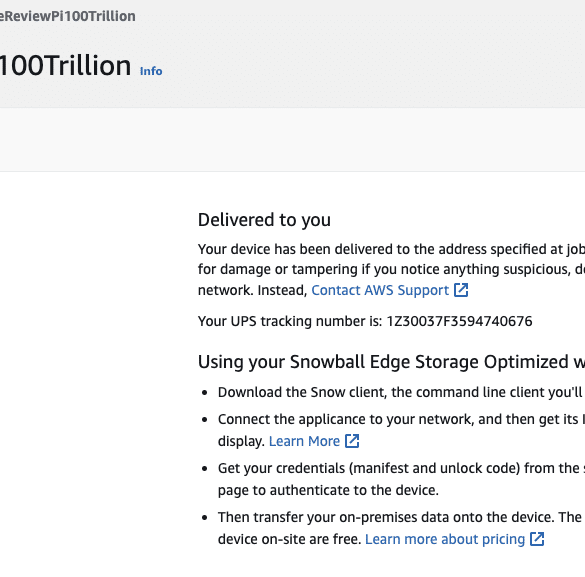Viewport: 585px width, 577px height.
Task: Click the Using your Snowball Edge heading
Action: coord(391,362)
